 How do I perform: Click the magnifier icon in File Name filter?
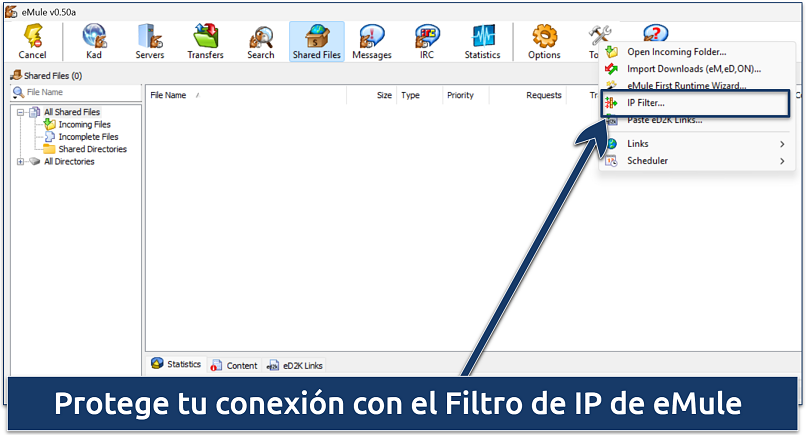(x=19, y=93)
